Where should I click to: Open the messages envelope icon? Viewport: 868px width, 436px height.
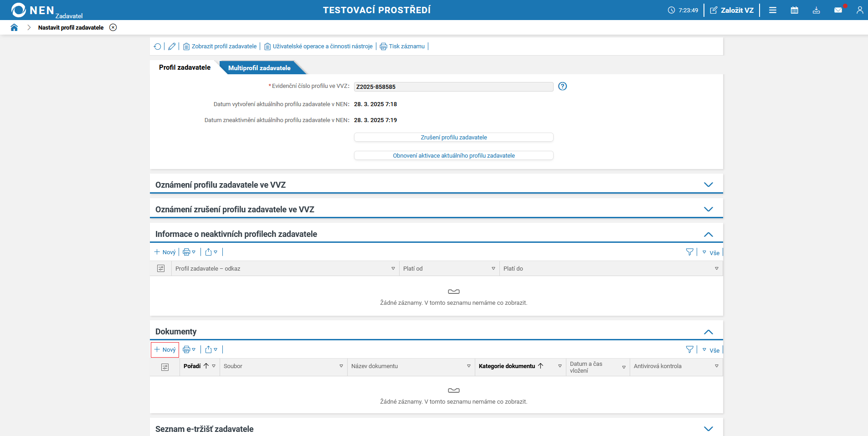click(838, 10)
